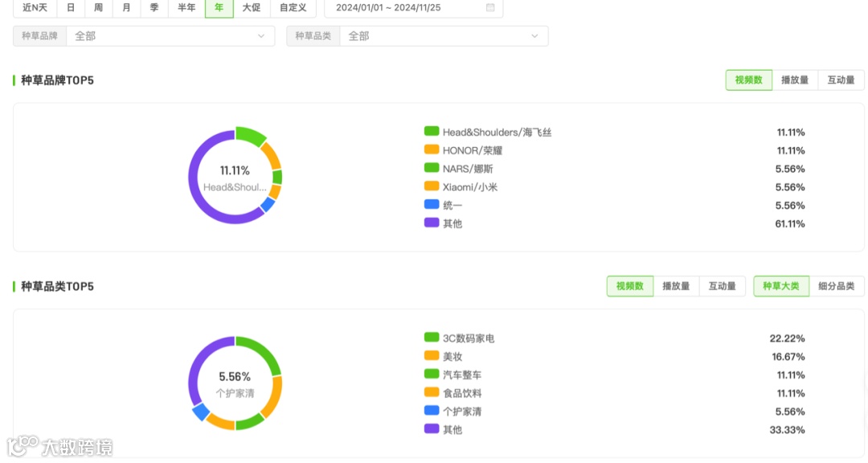Switch category TOP5 chart to 互动量
Screen dimensions: 868x463
(x=722, y=286)
